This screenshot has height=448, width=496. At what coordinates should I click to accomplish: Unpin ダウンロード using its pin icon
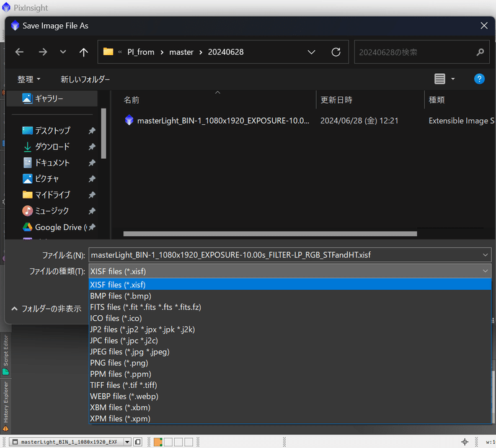point(92,146)
